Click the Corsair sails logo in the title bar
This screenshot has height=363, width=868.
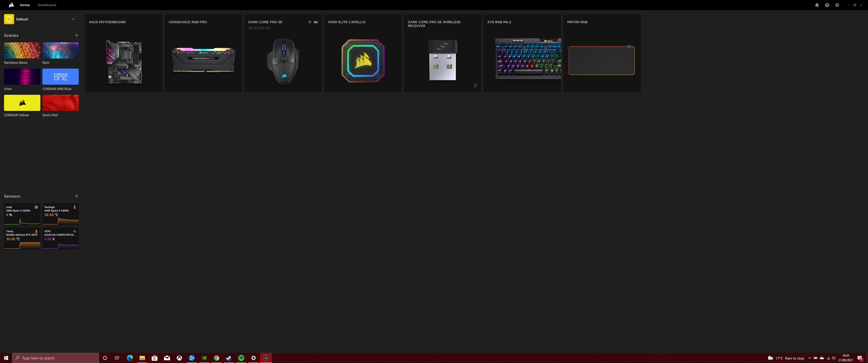tap(11, 5)
